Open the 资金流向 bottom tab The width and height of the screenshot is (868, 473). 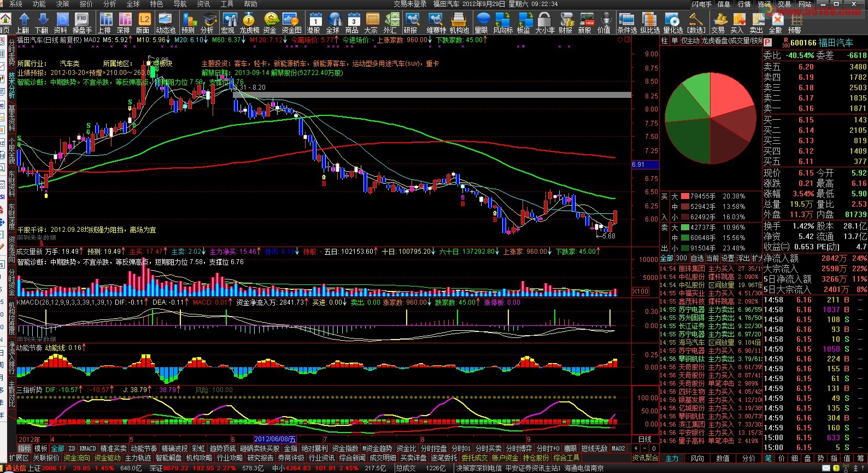[x=77, y=458]
